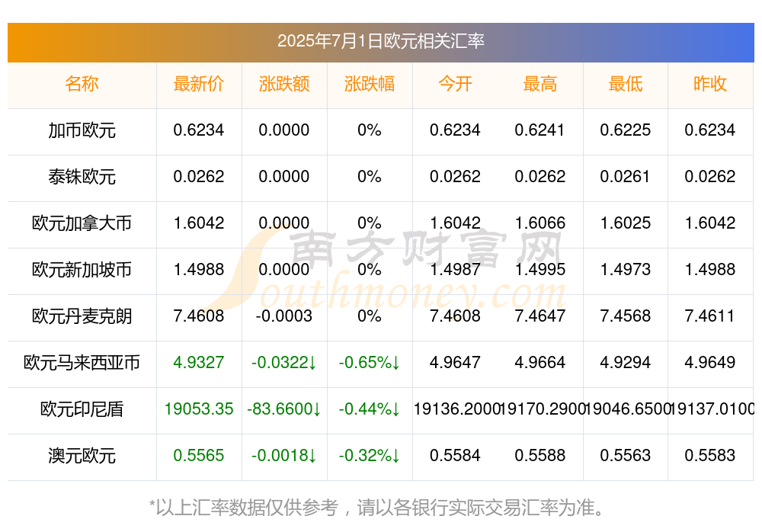Click the 欧元加拿大币 row name
Image resolution: width=762 pixels, height=532 pixels.
click(82, 223)
